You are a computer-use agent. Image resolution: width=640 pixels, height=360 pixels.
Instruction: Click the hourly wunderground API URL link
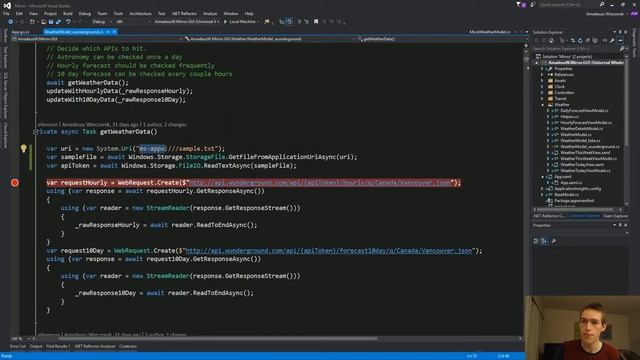320,182
